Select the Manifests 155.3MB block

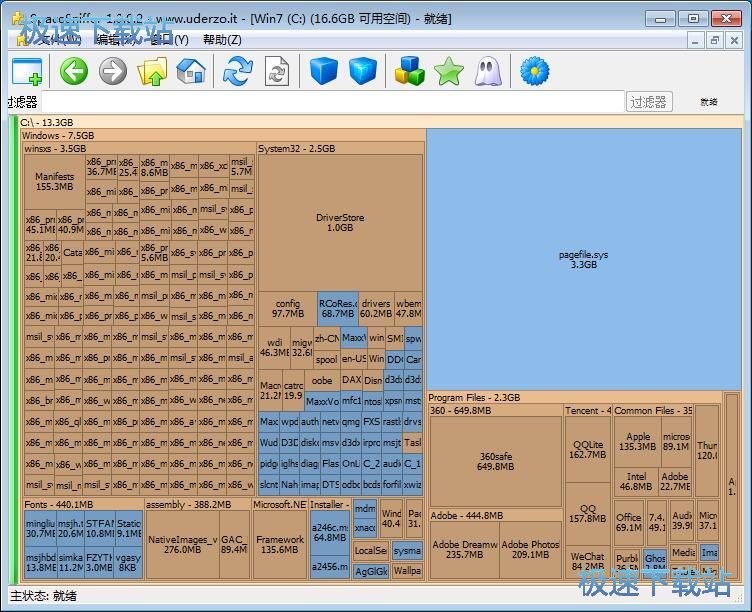[x=55, y=181]
